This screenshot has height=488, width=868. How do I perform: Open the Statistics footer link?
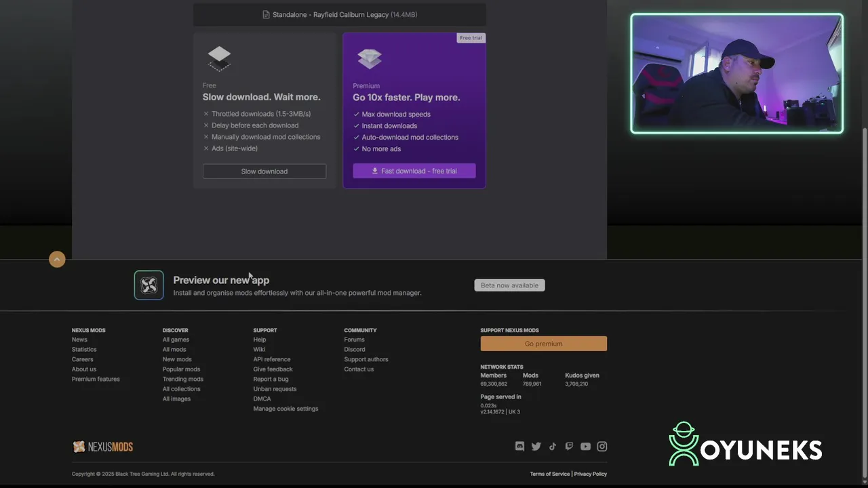[84, 350]
